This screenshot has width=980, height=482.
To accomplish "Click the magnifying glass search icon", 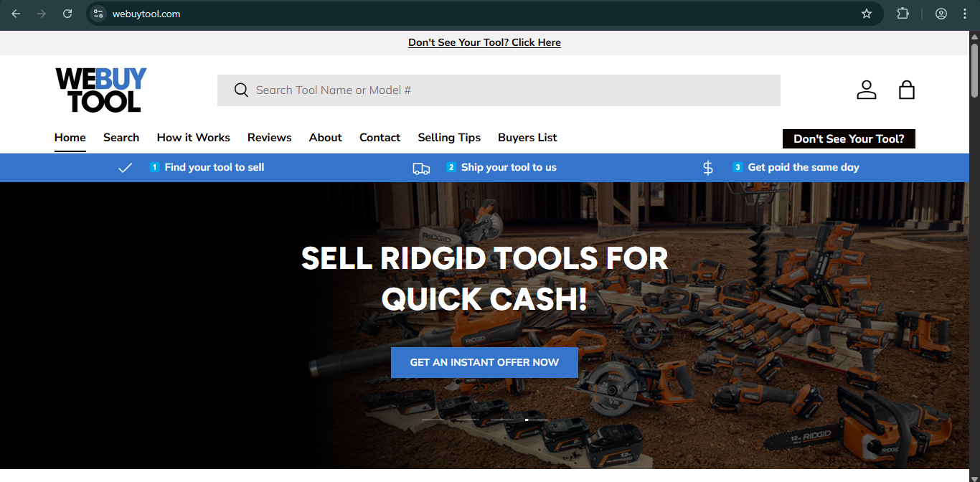I will click(x=241, y=90).
